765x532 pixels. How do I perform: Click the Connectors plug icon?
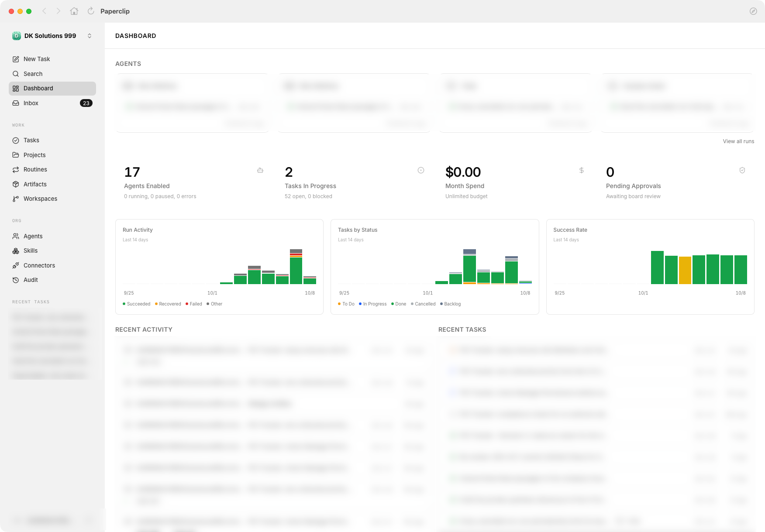coord(16,265)
